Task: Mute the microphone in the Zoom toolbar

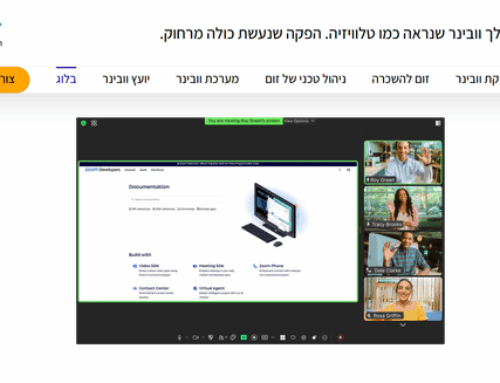Action: click(179, 338)
